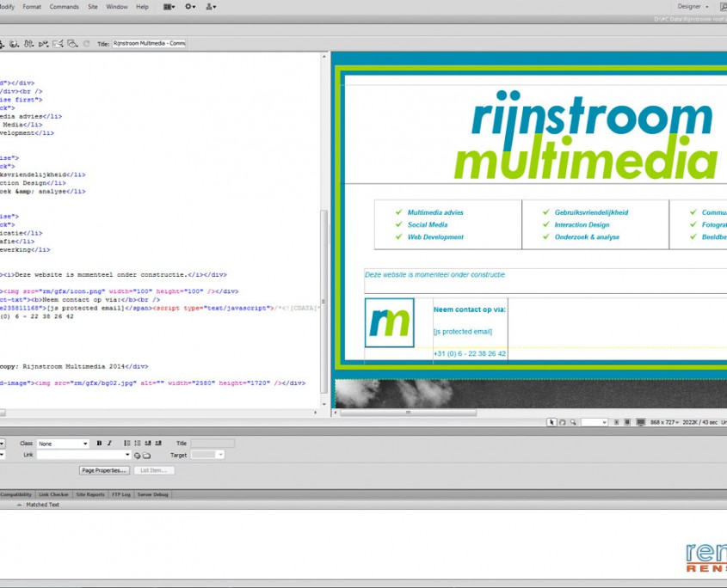This screenshot has height=588, width=727.
Task: Click the mobile size icon in status bar
Action: [617, 422]
